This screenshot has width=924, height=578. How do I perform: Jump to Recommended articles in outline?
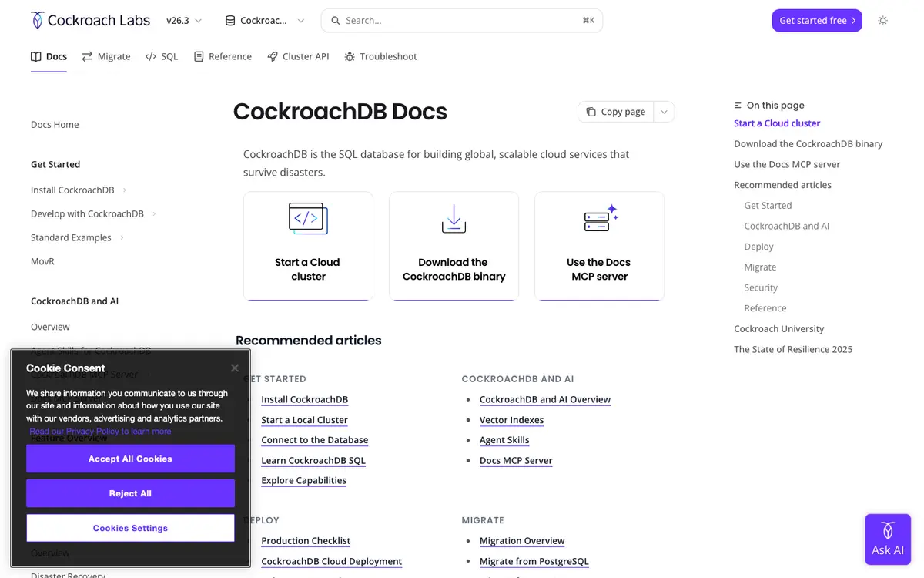[782, 185]
